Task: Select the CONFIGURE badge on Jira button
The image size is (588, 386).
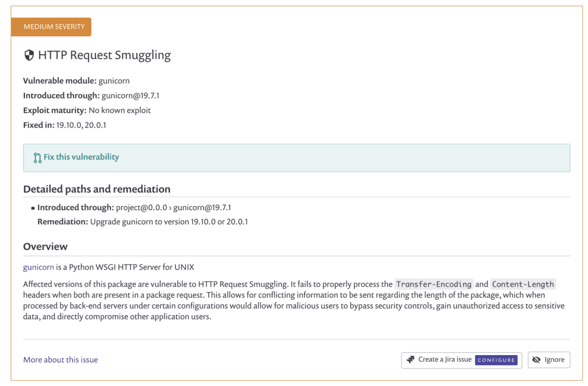Action: click(x=496, y=360)
